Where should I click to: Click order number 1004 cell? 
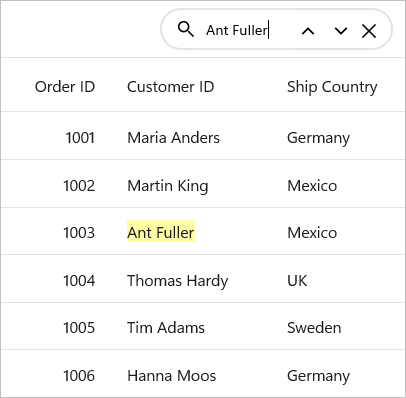point(79,281)
